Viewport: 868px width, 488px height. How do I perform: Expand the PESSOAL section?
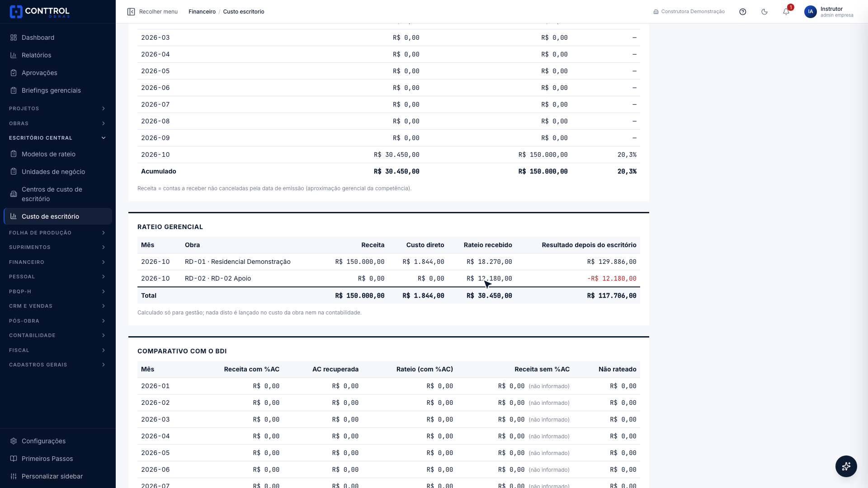tap(58, 277)
